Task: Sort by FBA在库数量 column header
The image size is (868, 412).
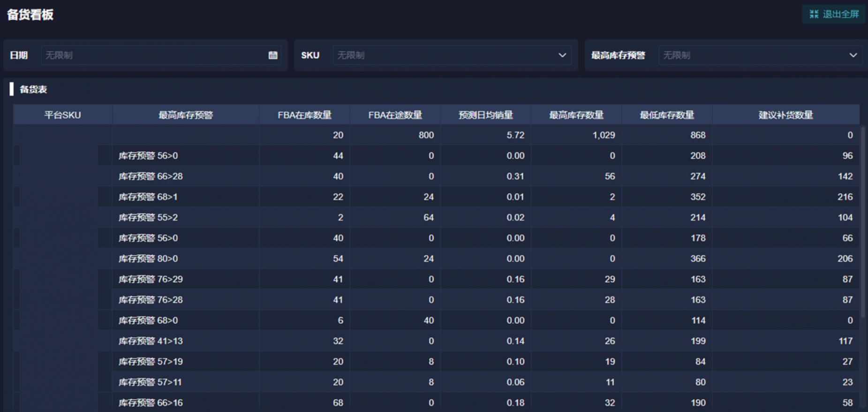Action: point(304,115)
